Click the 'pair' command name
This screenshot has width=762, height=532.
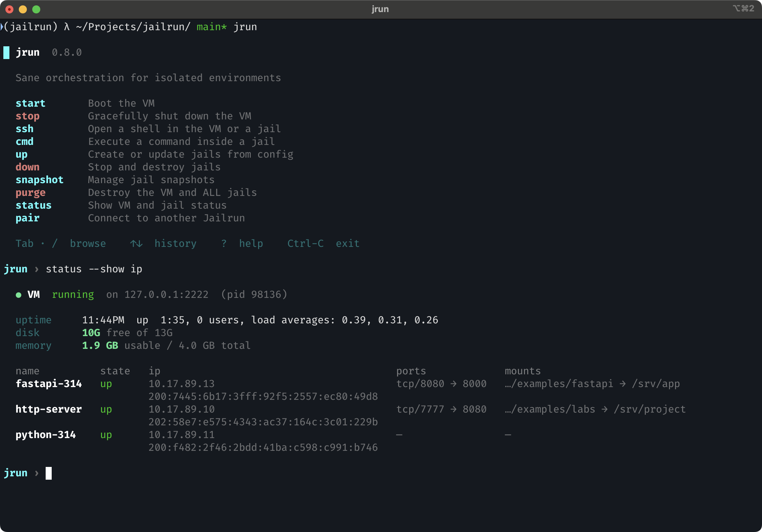(x=28, y=218)
